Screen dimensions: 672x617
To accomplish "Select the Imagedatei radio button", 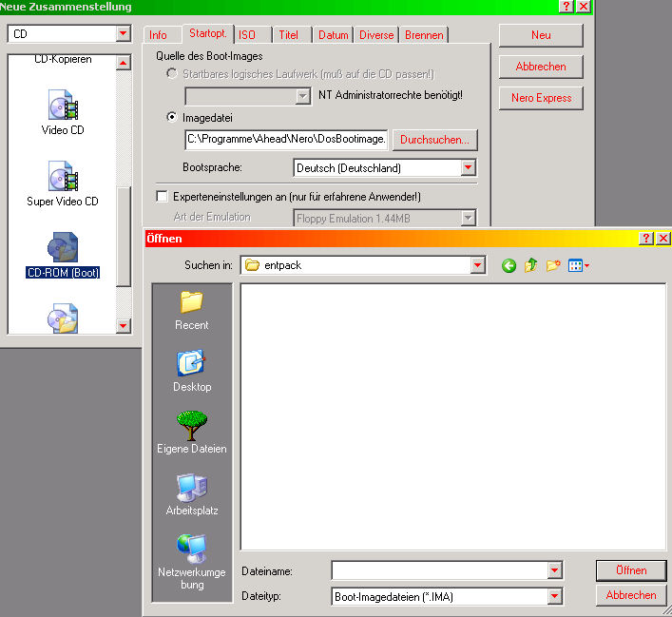I will 171,117.
